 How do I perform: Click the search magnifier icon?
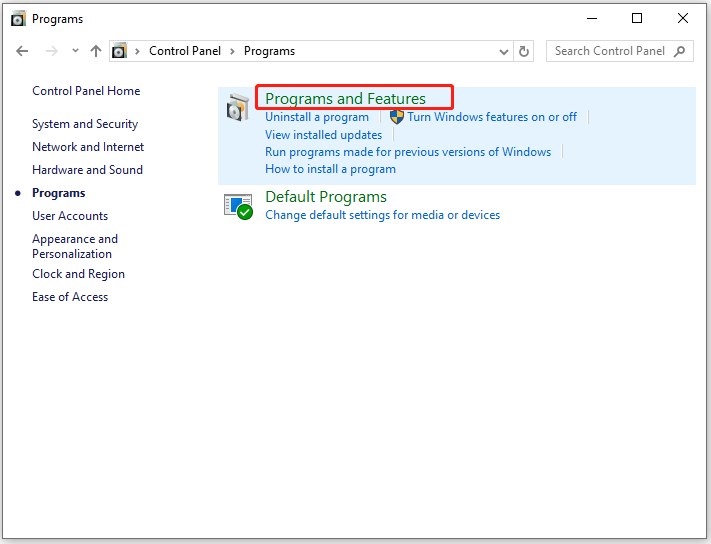point(680,51)
